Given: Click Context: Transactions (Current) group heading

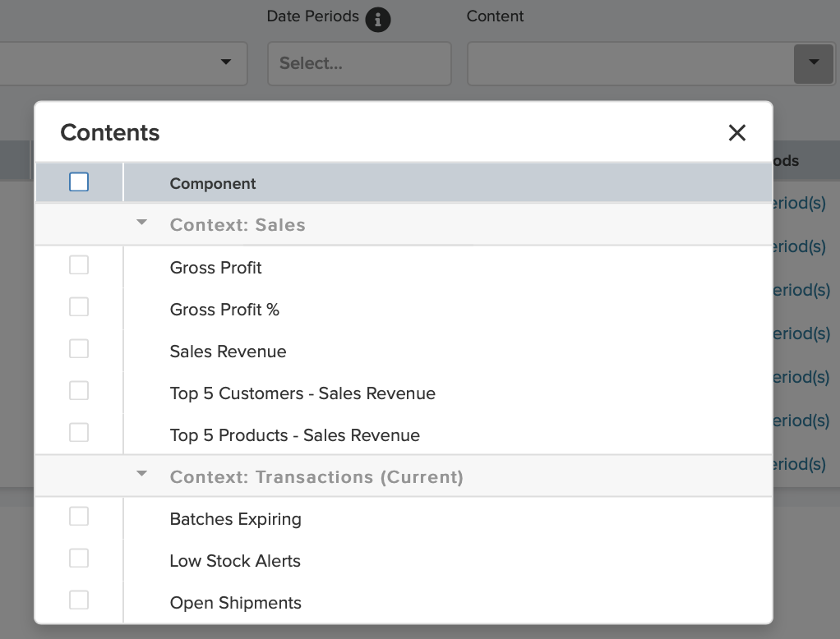Looking at the screenshot, I should tap(316, 477).
